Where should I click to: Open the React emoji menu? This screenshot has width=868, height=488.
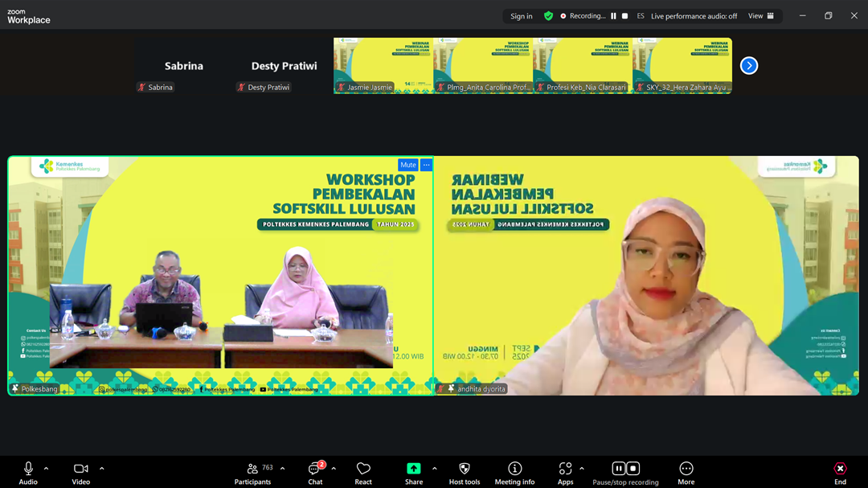pos(363,469)
